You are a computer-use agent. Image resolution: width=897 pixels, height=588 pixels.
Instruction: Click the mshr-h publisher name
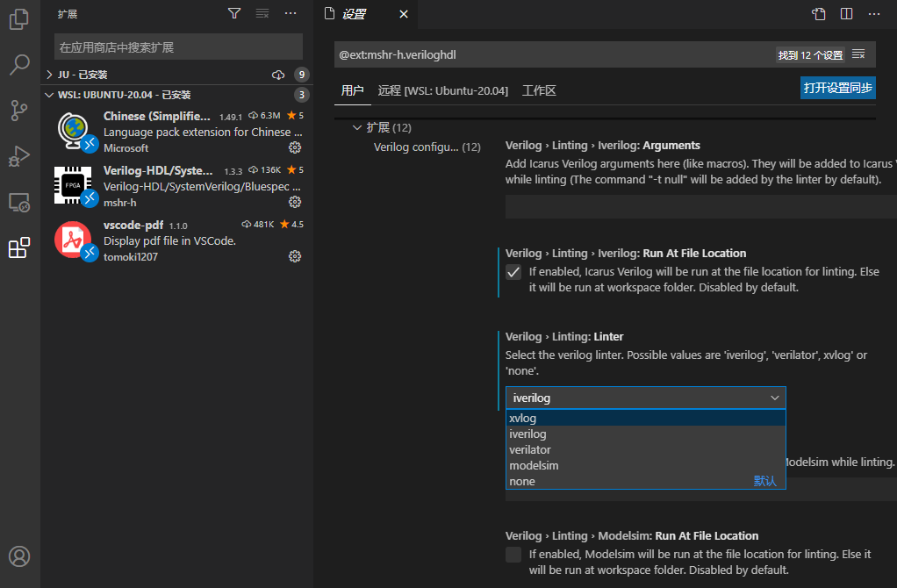119,203
